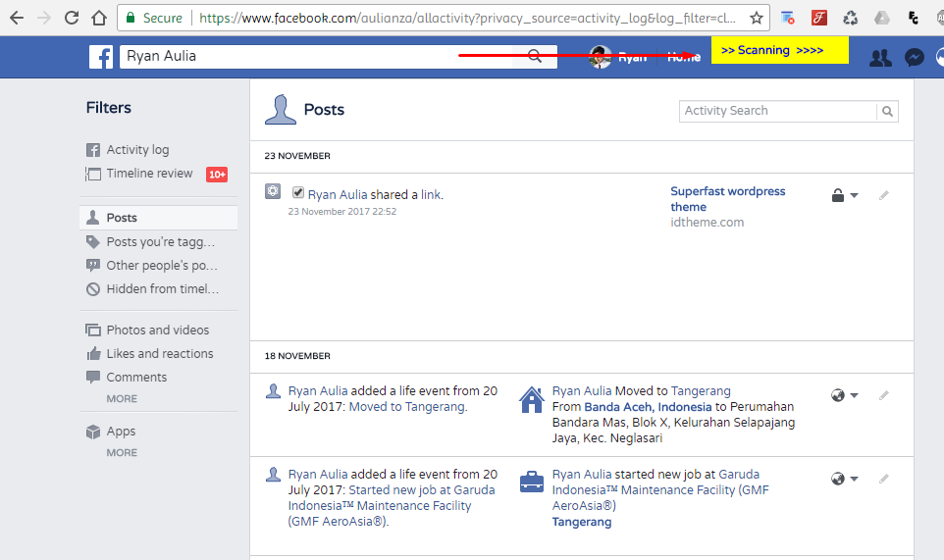Viewport: 944px width, 560px height.
Task: Click the house icon for Moved to Tangerang
Action: coord(532,399)
